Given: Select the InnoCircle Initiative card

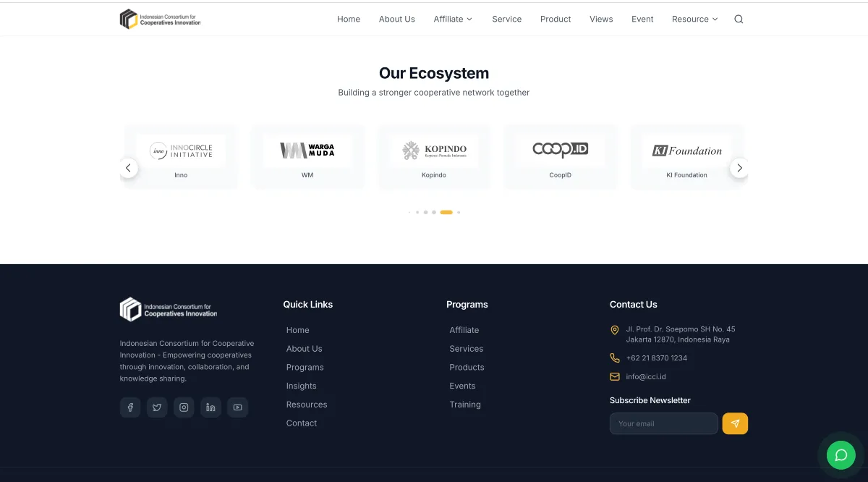Looking at the screenshot, I should click(181, 157).
